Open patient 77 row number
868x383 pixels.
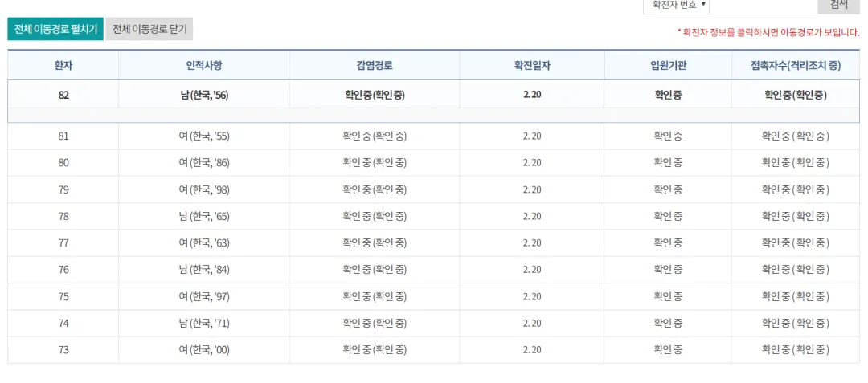[63, 242]
